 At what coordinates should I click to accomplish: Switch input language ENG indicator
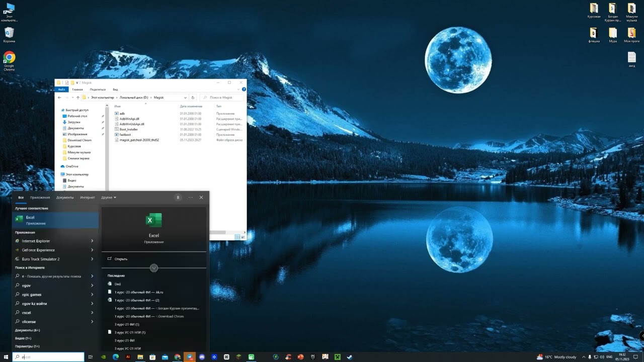[x=609, y=357]
